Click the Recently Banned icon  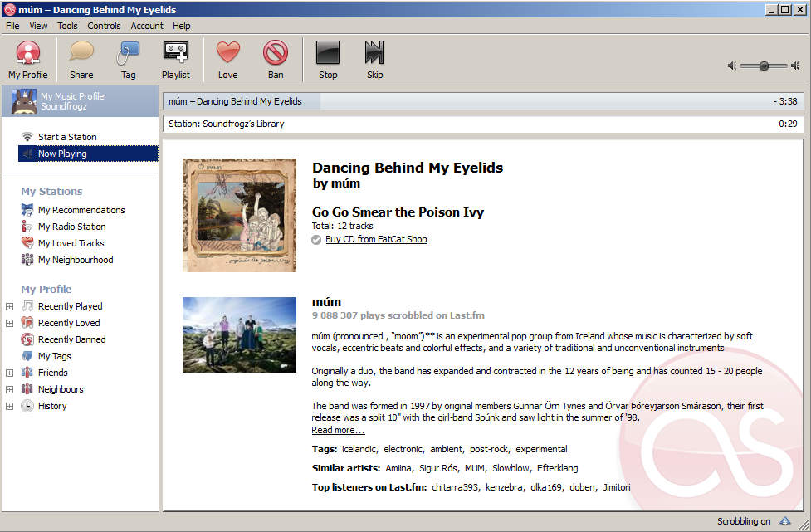point(27,339)
